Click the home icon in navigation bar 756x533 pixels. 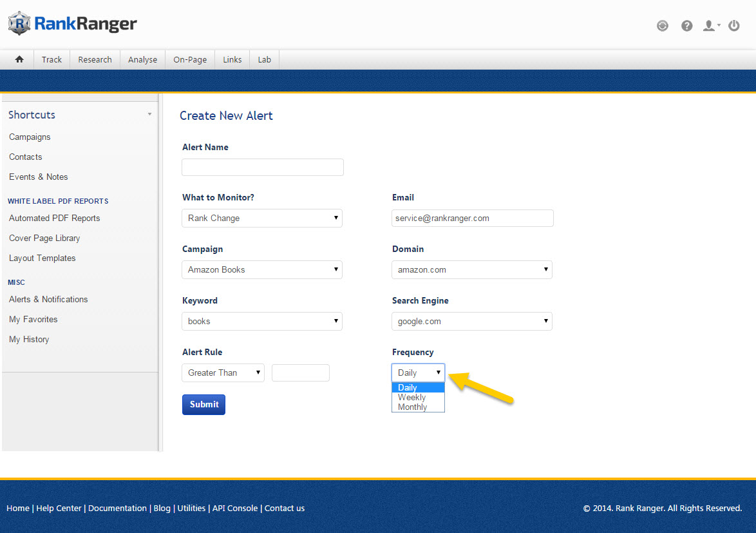pos(19,59)
